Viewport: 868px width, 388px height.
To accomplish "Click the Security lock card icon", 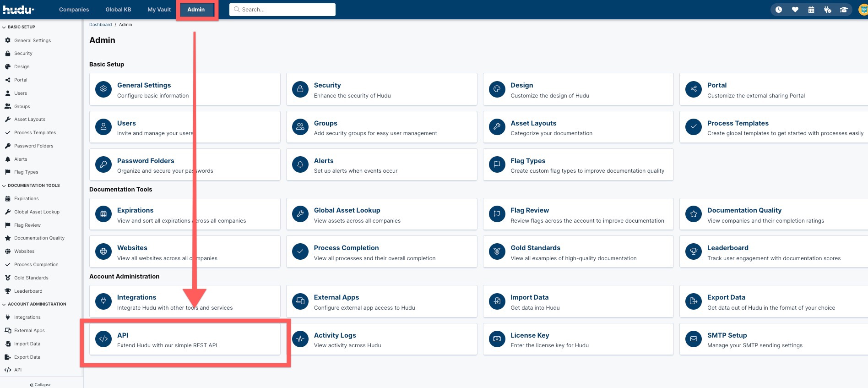I will click(300, 89).
